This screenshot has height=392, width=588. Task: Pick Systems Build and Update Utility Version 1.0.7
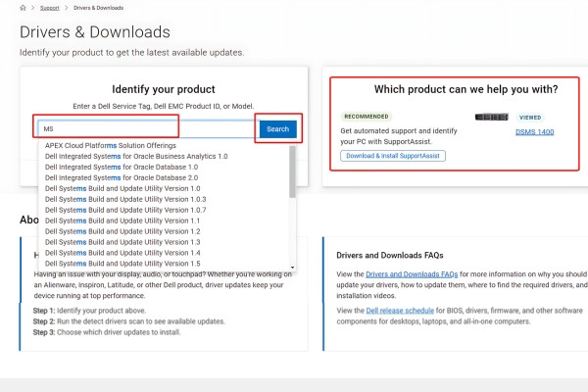[x=125, y=210]
